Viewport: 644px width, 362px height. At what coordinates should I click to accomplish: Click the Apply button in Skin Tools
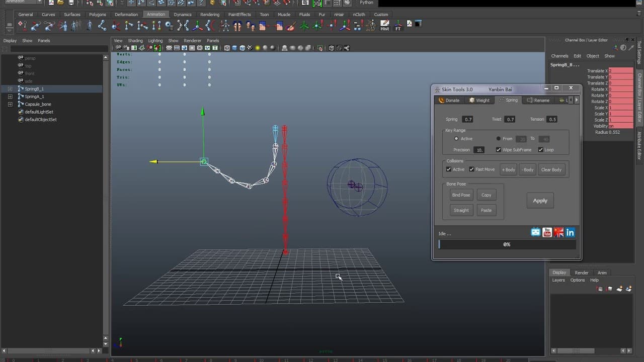pos(540,201)
